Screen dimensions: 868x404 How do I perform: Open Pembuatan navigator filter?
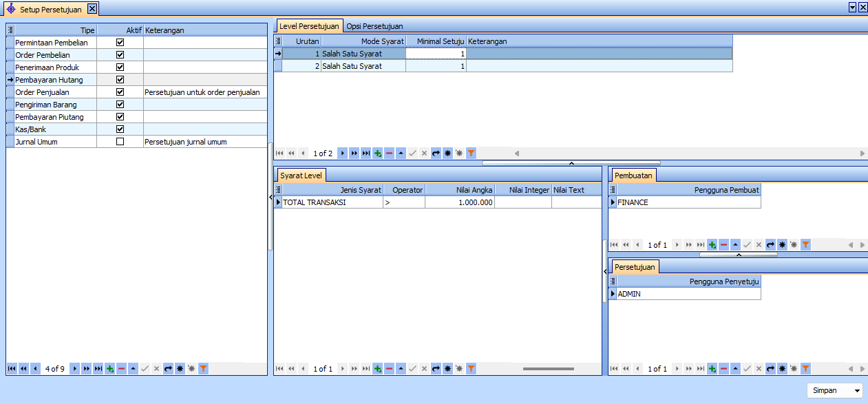tap(805, 245)
